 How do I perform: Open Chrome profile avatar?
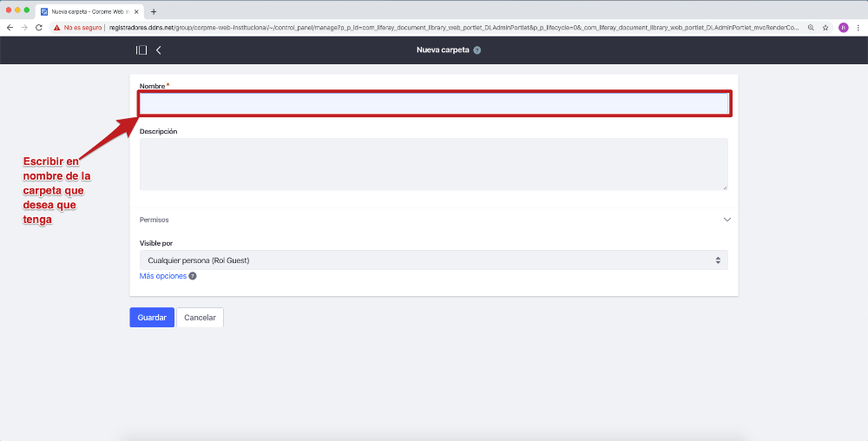click(x=843, y=28)
